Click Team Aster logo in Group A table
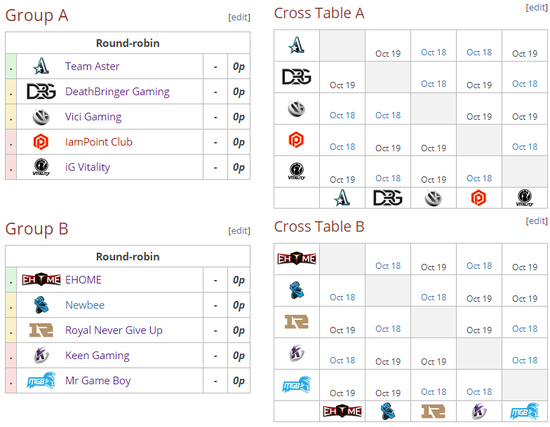 coord(41,66)
